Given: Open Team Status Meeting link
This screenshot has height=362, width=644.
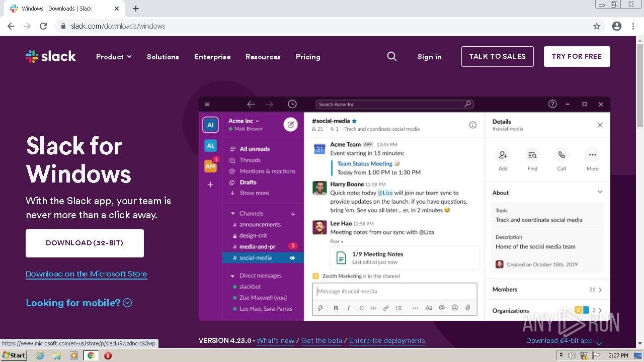Looking at the screenshot, I should click(x=365, y=163).
